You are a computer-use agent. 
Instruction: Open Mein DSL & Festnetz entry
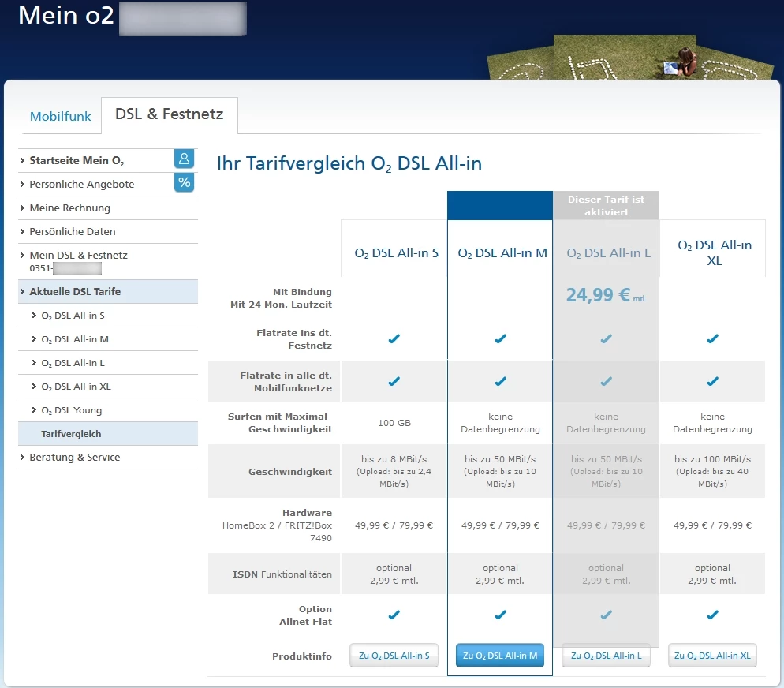tap(78, 256)
